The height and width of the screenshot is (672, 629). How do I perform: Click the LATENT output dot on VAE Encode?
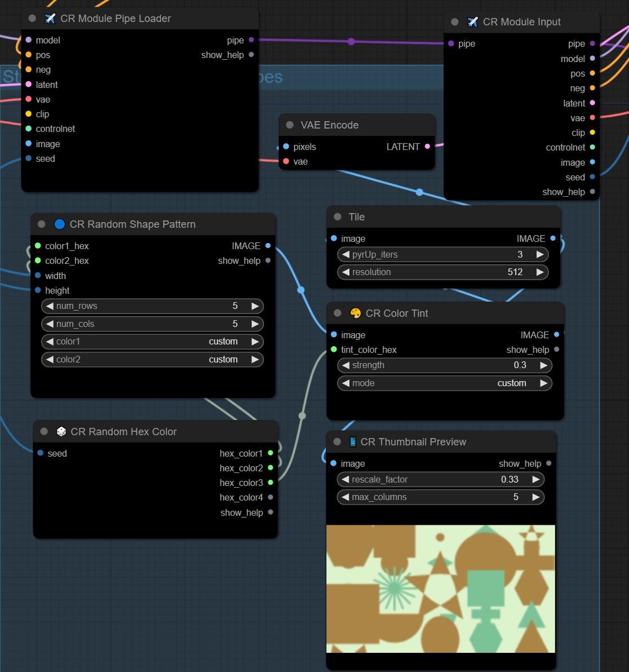coord(427,147)
